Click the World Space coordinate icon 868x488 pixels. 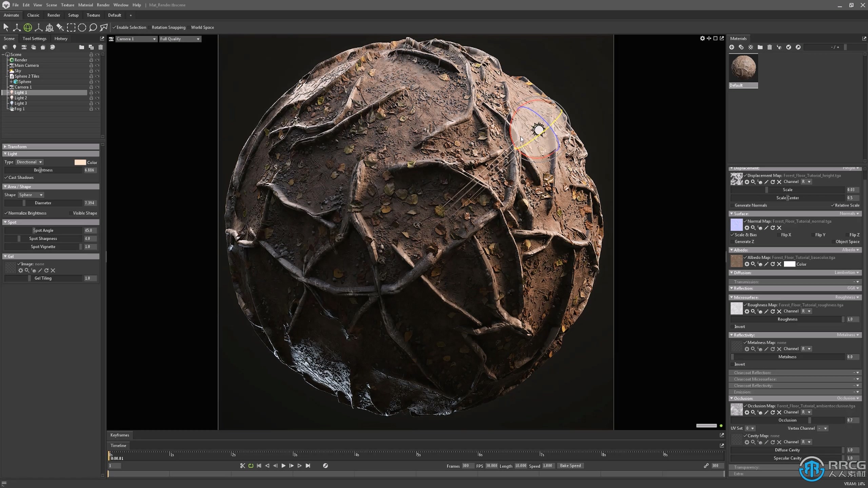point(189,27)
